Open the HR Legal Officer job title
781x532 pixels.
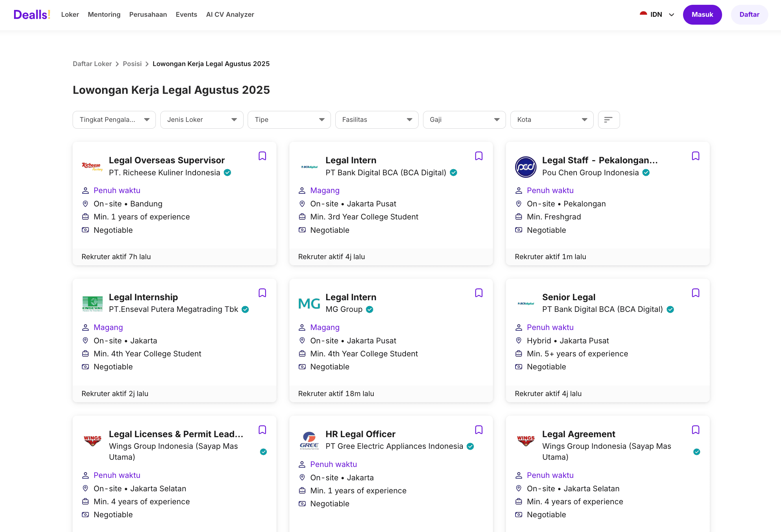tap(360, 434)
